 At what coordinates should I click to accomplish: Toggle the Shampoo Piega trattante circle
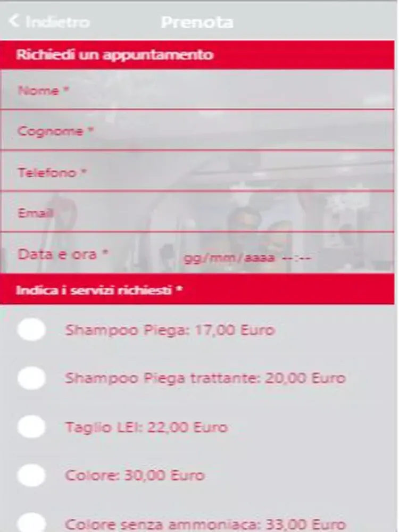click(x=31, y=379)
